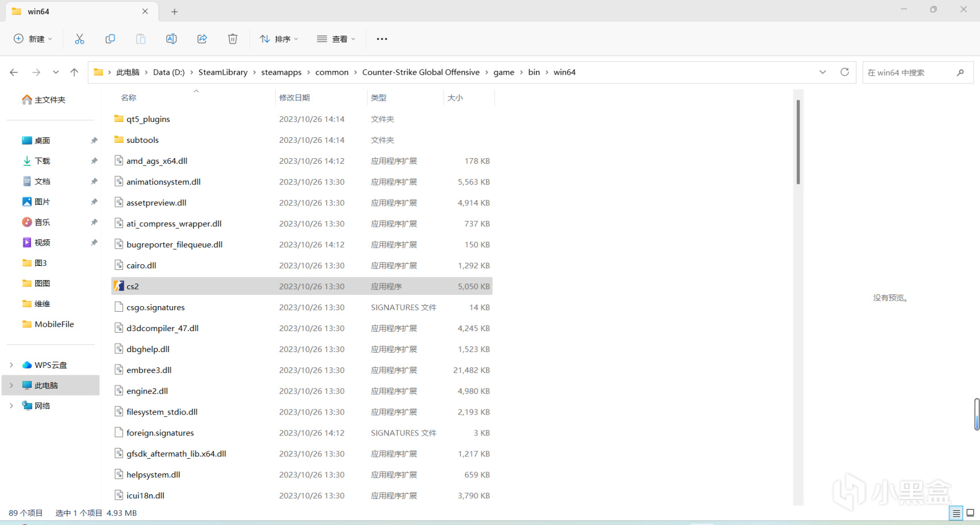This screenshot has height=525, width=980.
Task: Open the 查看 view dropdown
Action: pyautogui.click(x=336, y=39)
